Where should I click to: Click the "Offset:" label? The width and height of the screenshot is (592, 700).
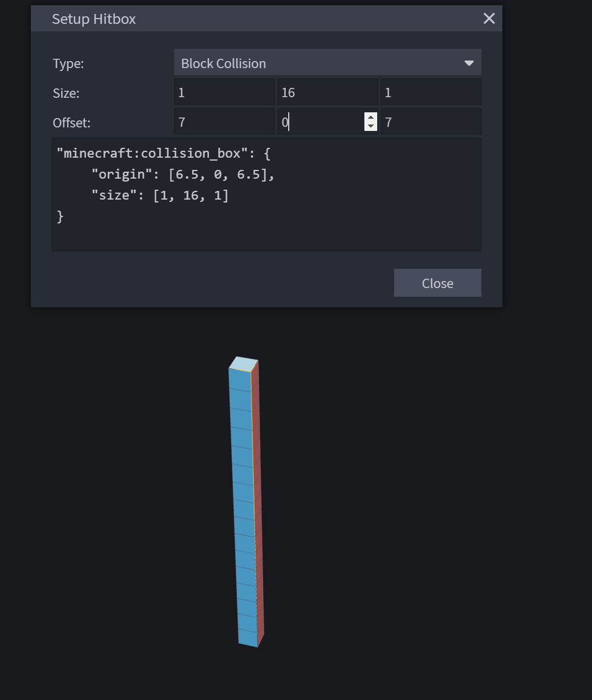point(72,123)
